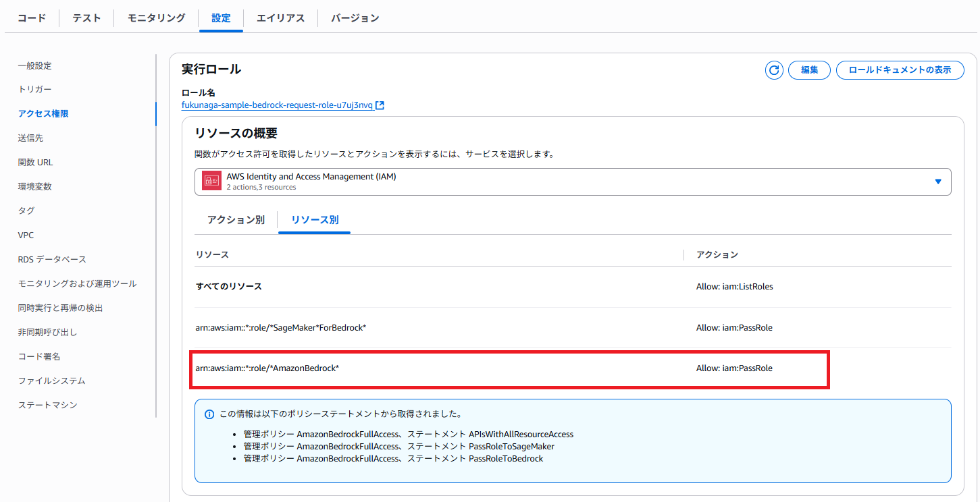Open モニタリングおよび運用ツール in the sidebar
Viewport: 980px width, 502px height.
coord(77,284)
